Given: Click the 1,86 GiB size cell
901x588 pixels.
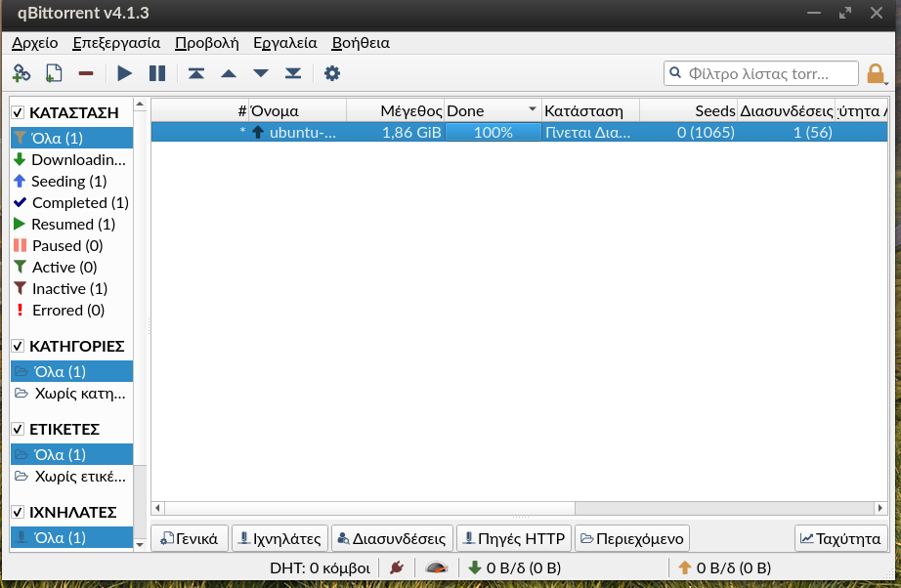Looking at the screenshot, I should pos(411,133).
